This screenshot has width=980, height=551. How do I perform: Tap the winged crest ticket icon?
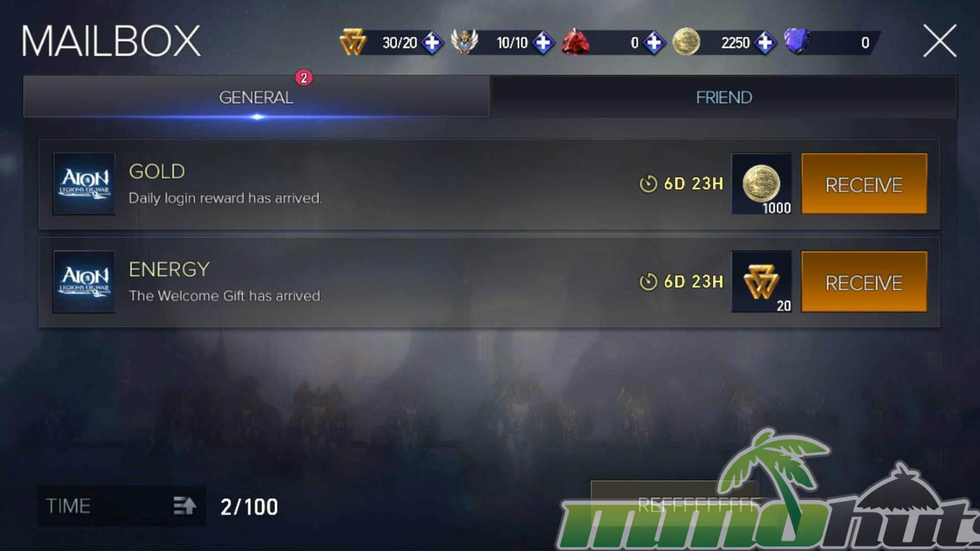tap(464, 42)
